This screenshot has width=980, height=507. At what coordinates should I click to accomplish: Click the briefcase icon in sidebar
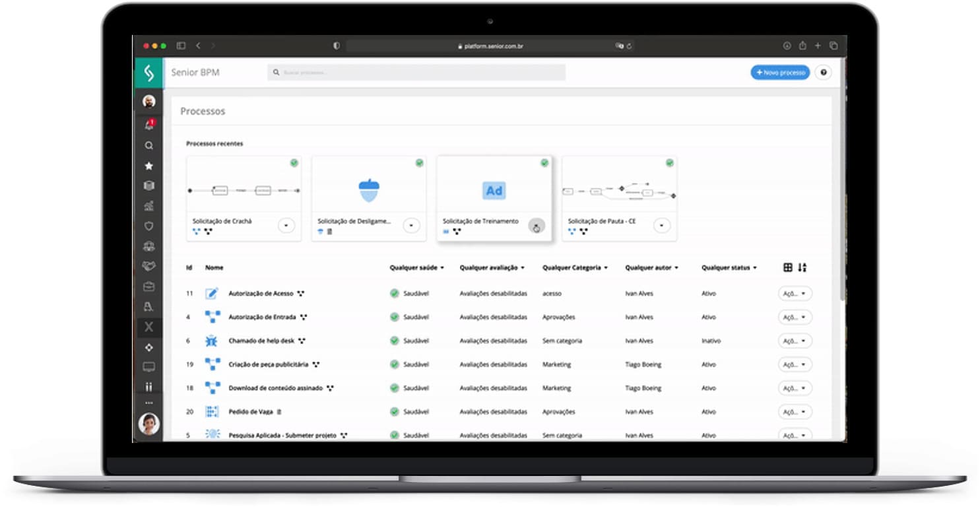[x=148, y=287]
